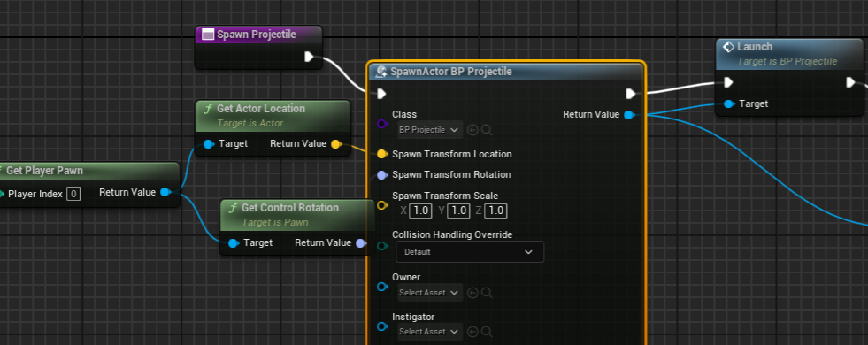Image resolution: width=868 pixels, height=345 pixels.
Task: Click Spawn Transform Scale input pin
Action: click(x=382, y=205)
